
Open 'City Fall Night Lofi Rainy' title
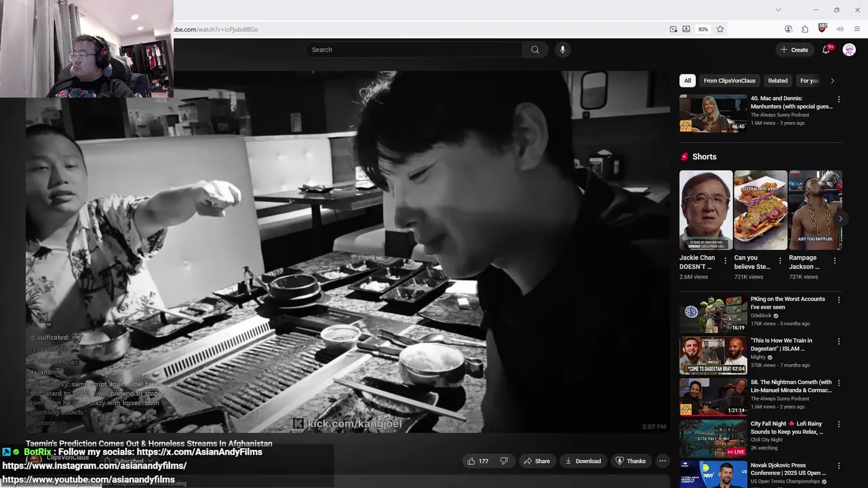(x=787, y=428)
